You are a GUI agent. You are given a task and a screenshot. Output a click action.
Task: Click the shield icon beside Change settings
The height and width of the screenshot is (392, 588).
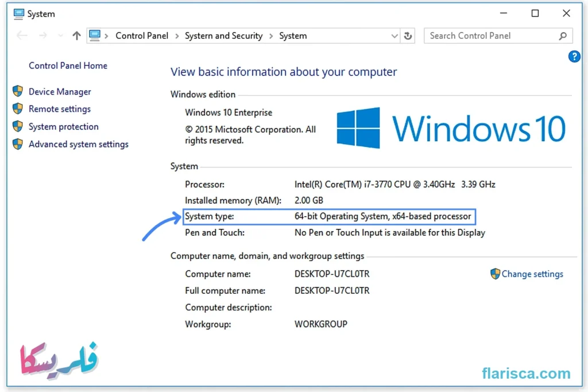coord(495,274)
